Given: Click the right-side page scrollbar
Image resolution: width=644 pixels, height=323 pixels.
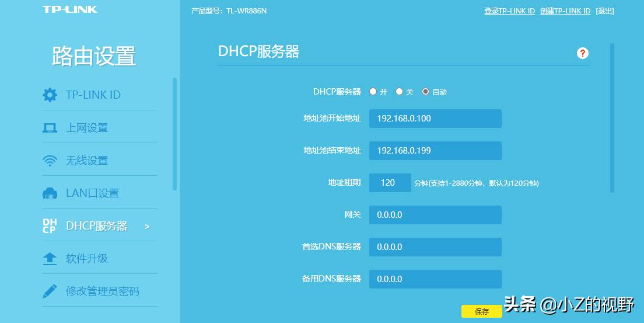Looking at the screenshot, I should [612, 117].
